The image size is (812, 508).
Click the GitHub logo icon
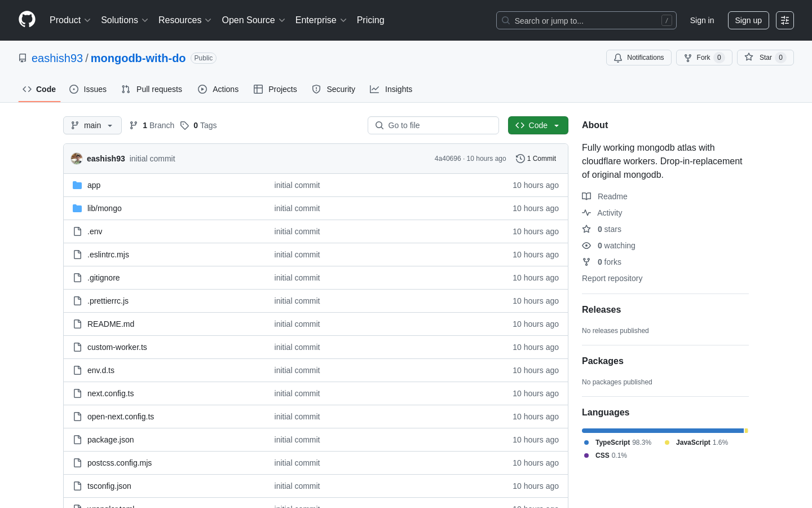(x=27, y=20)
